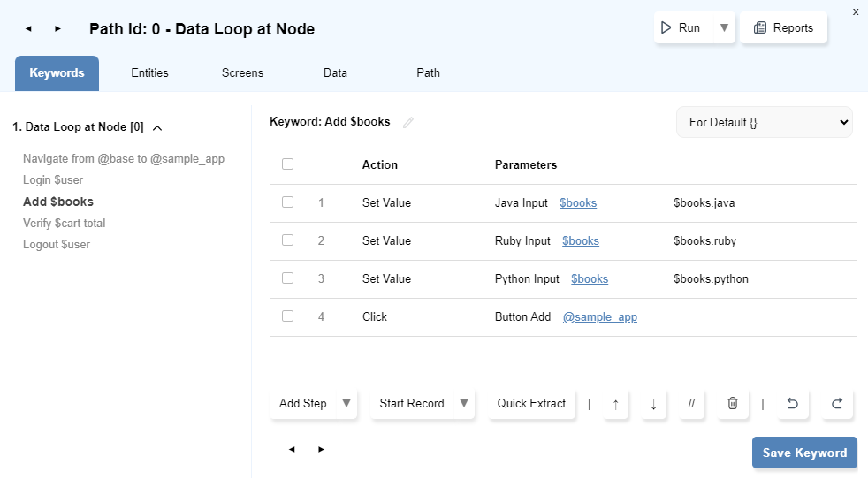
Task: Move step down with the down arrow
Action: (653, 404)
